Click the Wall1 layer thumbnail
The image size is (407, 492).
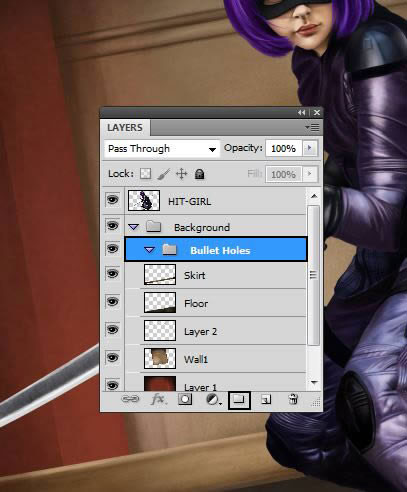click(x=160, y=358)
